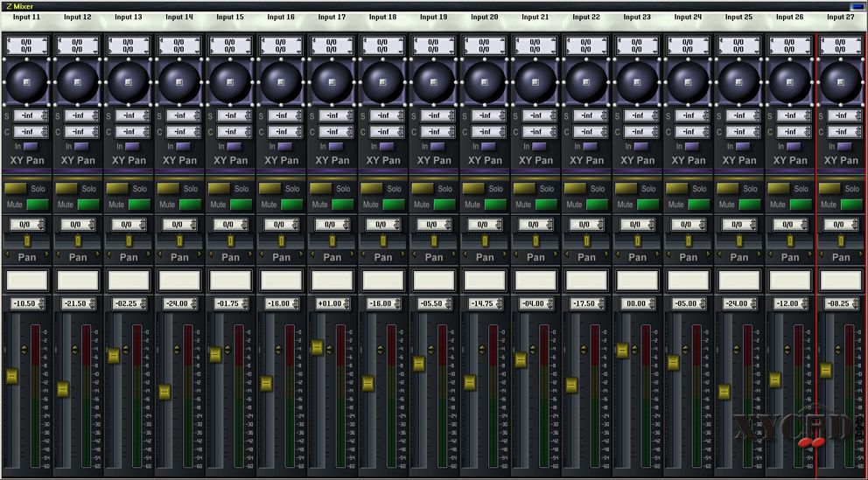Click the S send stepper arrows on Input 11
The height and width of the screenshot is (480, 868).
point(45,116)
